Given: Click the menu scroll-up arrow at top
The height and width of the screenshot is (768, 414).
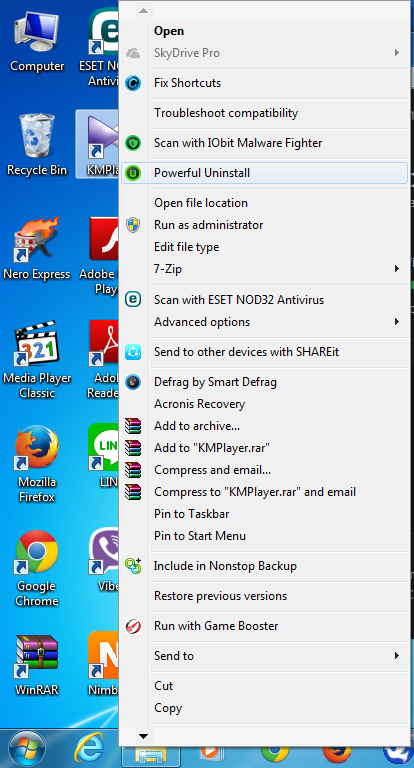Looking at the screenshot, I should point(143,10).
